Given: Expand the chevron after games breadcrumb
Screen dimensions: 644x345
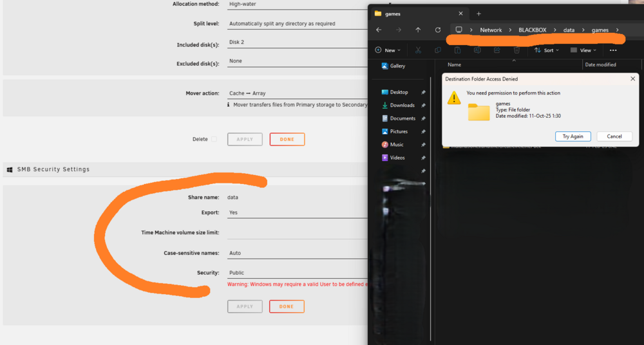Looking at the screenshot, I should pos(618,30).
